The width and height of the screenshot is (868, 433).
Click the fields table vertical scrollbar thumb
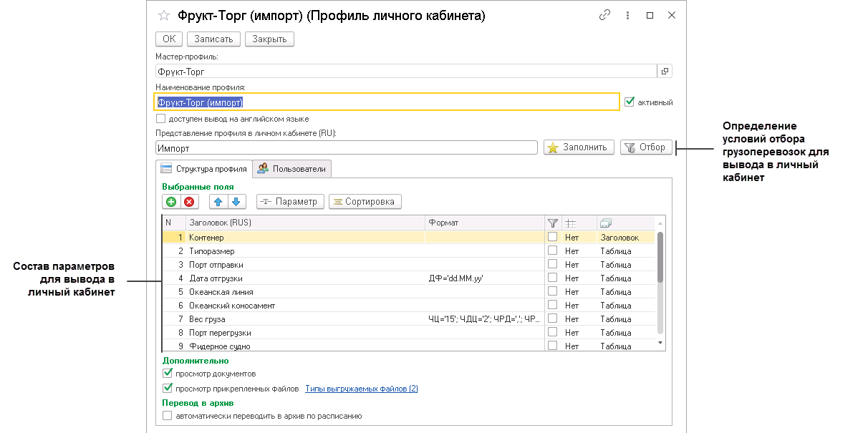660,256
